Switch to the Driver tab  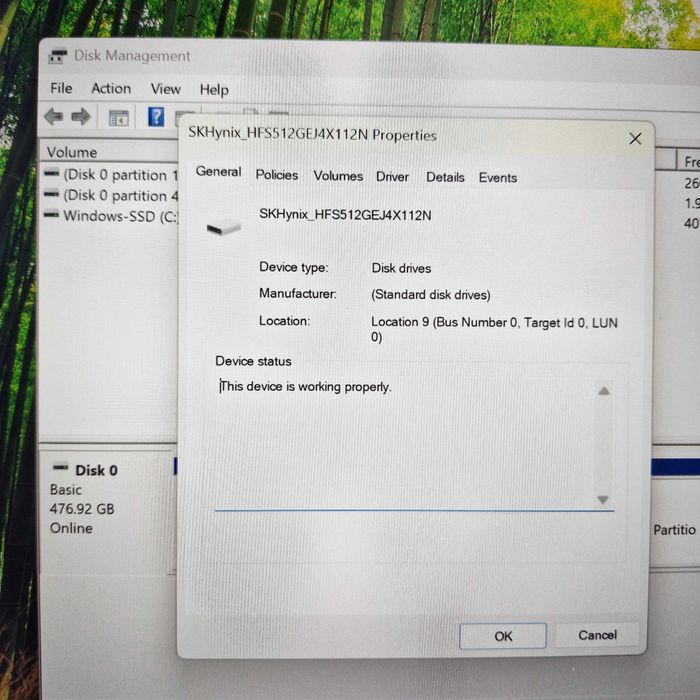pyautogui.click(x=392, y=177)
